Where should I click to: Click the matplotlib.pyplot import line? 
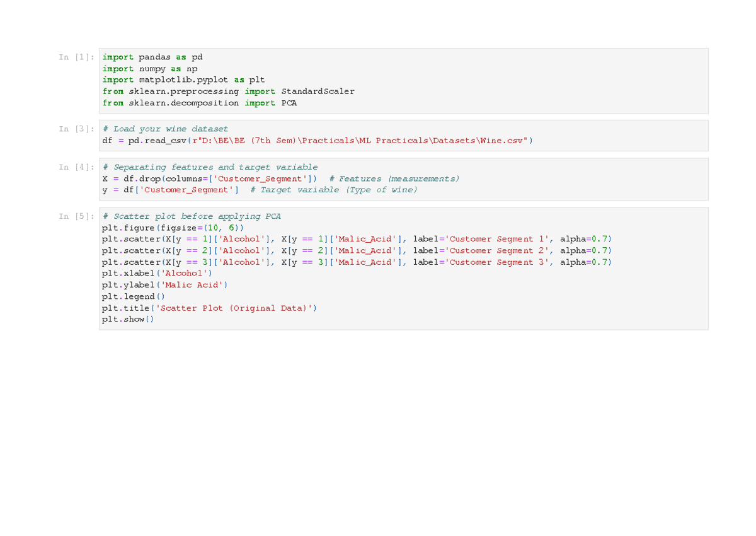coord(184,80)
